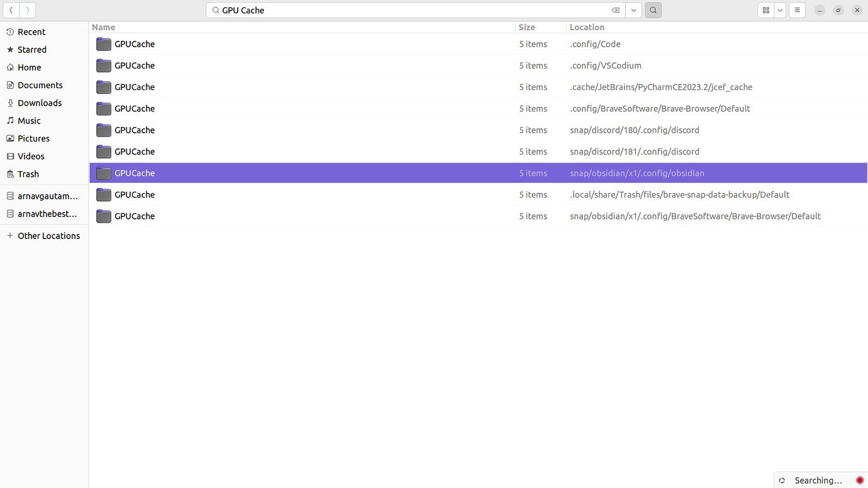Deactivate search using the magnifier button
The height and width of the screenshot is (488, 868).
[653, 10]
